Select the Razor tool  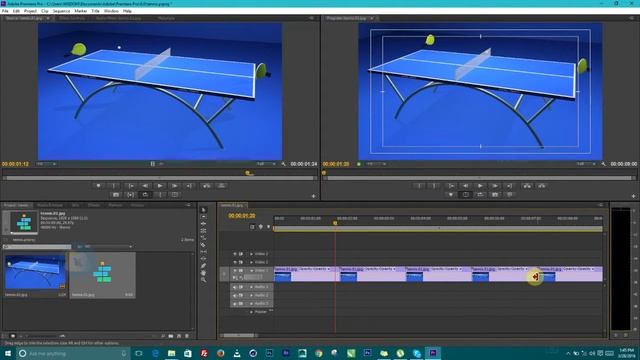(203, 245)
